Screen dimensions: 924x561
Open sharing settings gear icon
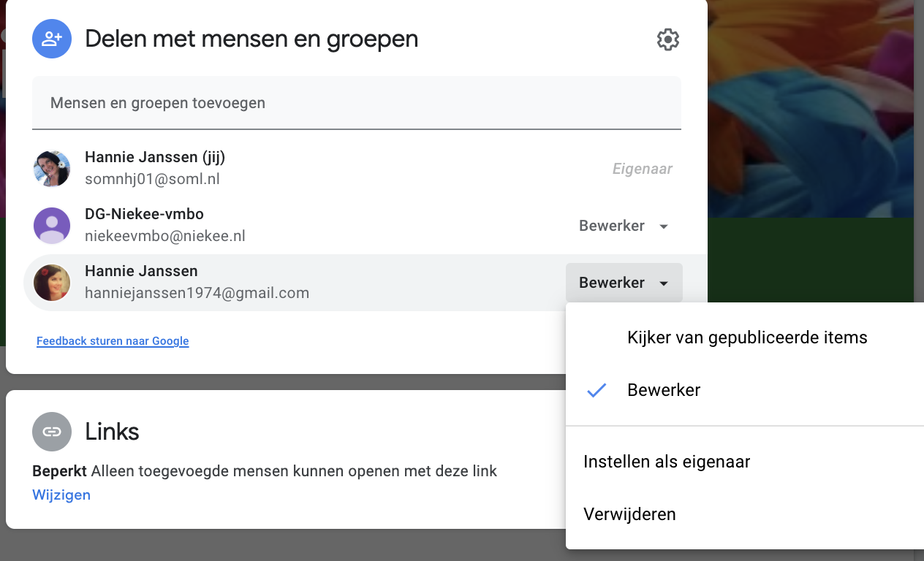[667, 39]
